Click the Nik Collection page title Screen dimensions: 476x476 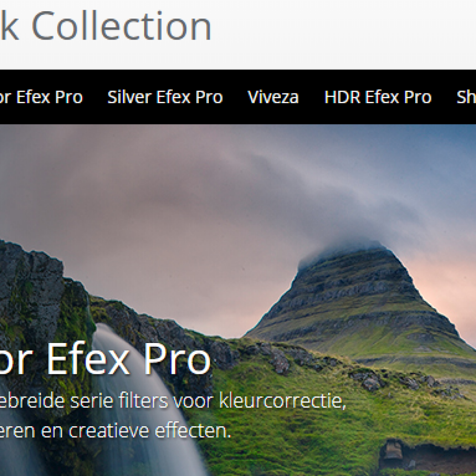tap(106, 26)
